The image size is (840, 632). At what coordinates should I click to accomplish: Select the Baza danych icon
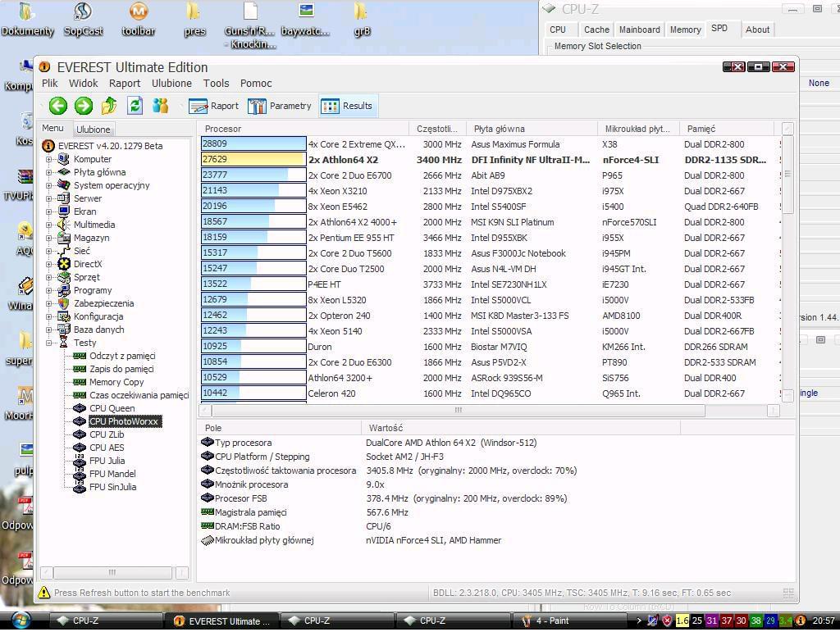[x=64, y=329]
